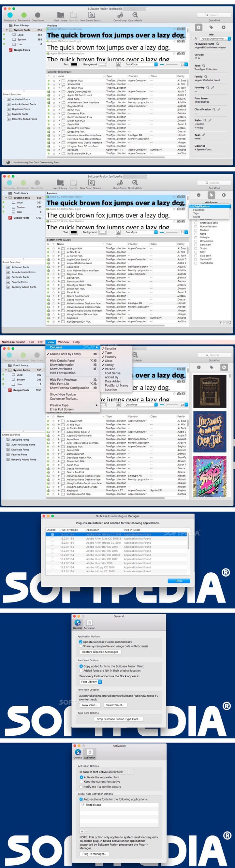
Task: Enable Notify me if a conflict occurs
Action: (81, 787)
